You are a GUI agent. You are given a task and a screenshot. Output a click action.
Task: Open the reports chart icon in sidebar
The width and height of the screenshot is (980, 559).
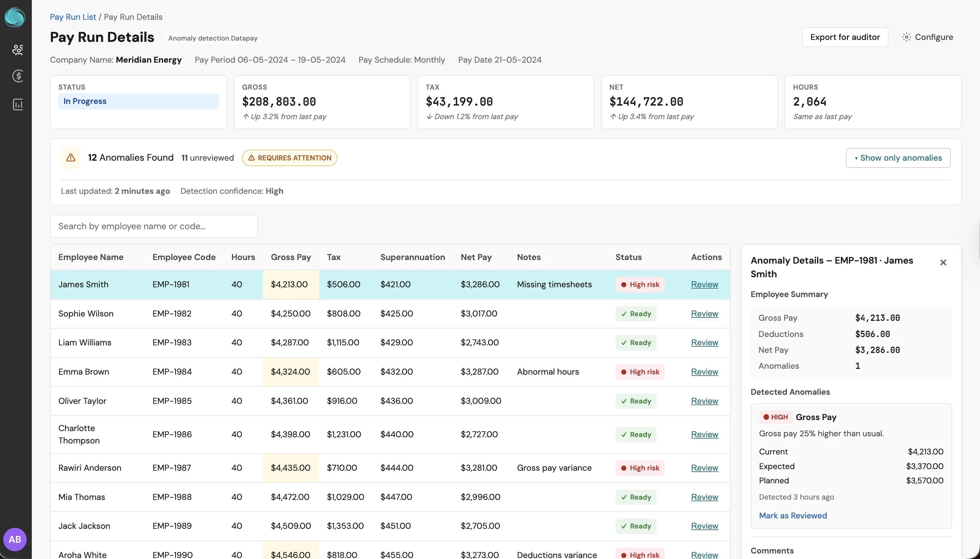coord(18,105)
